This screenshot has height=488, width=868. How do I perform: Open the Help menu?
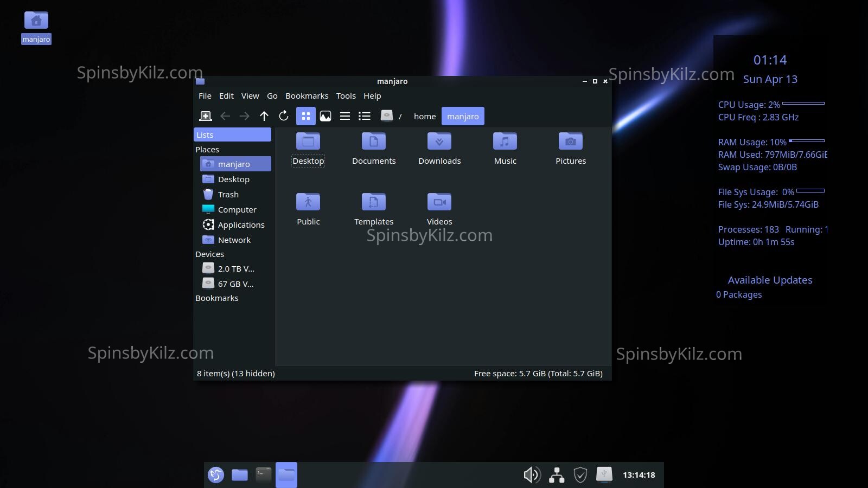coord(372,96)
